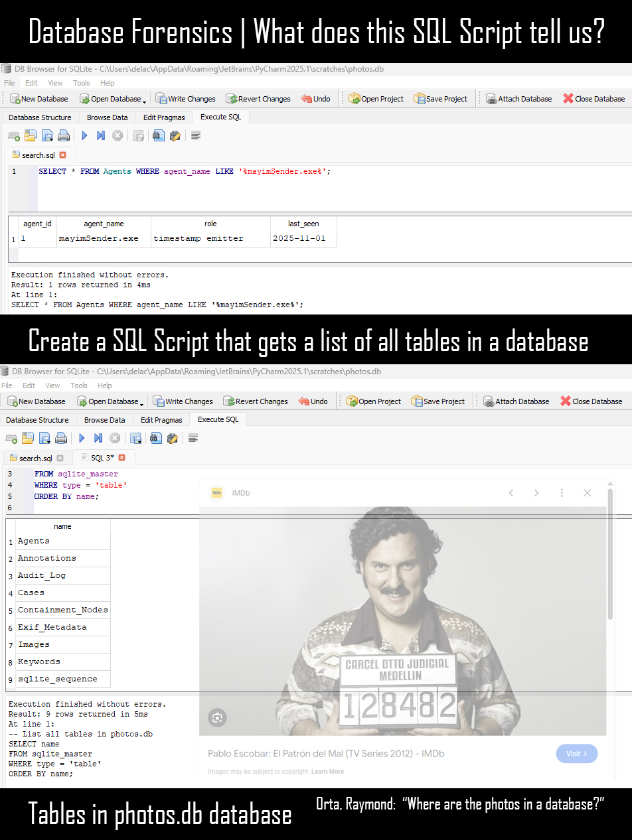This screenshot has height=840, width=632.
Task: Select the Audit_Log row in the table list
Action: click(42, 575)
